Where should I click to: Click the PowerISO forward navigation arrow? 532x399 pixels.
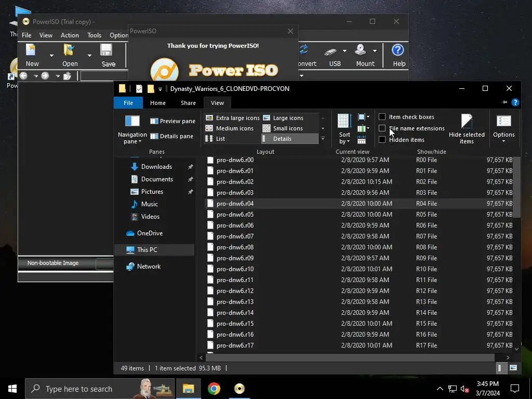click(x=45, y=76)
